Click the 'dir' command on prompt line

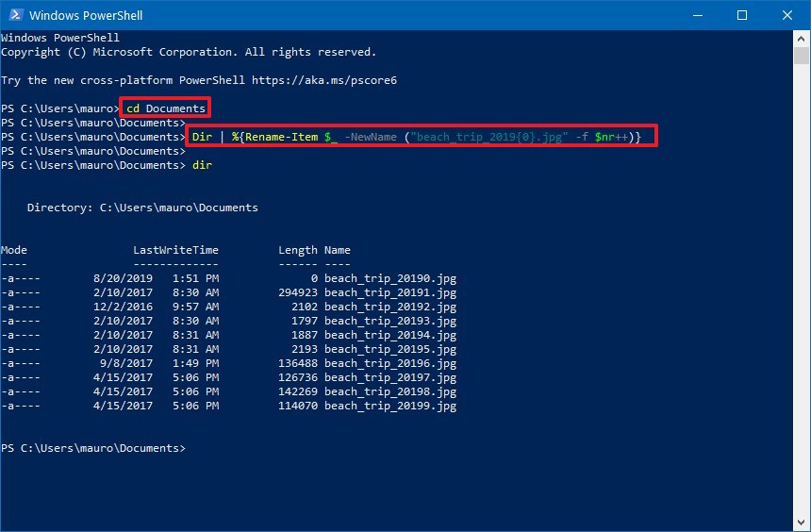(x=202, y=165)
